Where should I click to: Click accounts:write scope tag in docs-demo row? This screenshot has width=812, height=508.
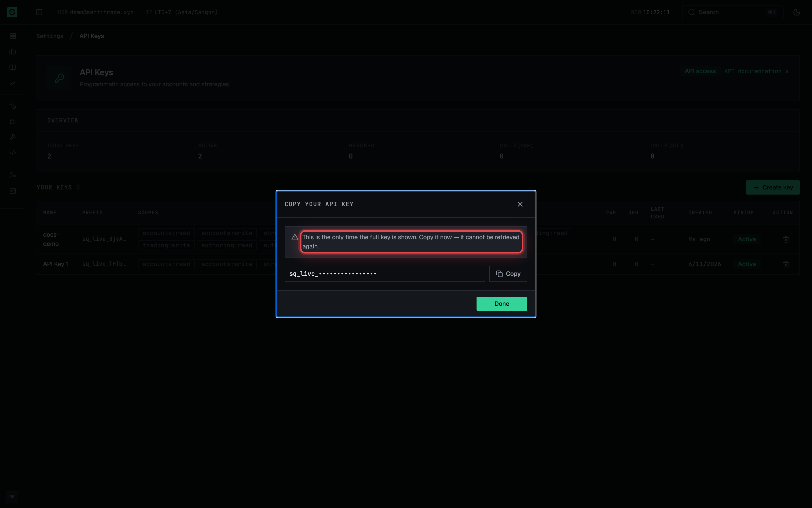227,233
